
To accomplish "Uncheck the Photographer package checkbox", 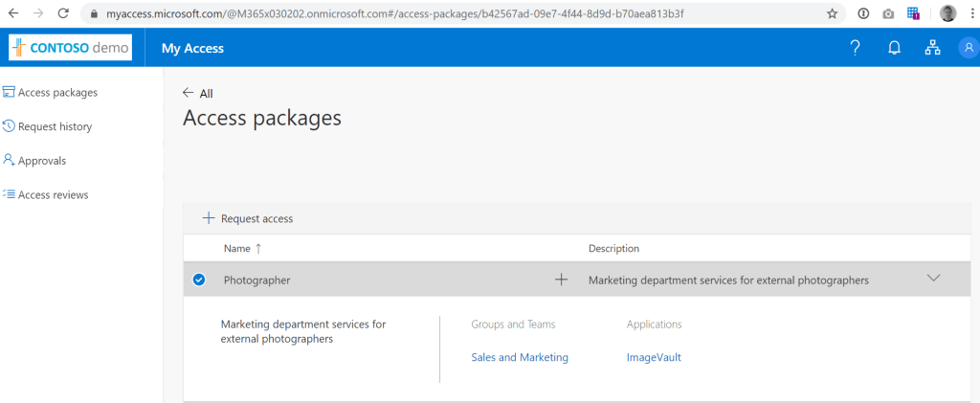I will (199, 280).
